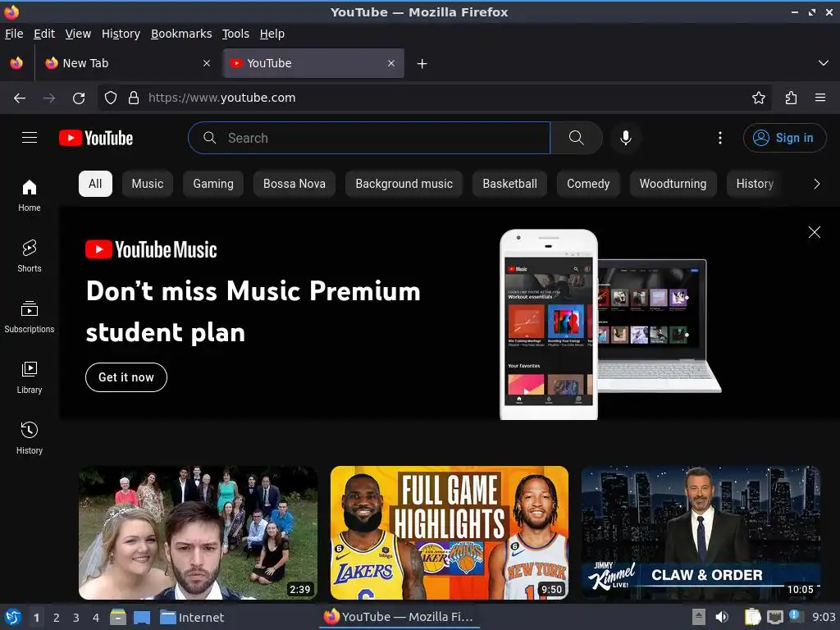Filter by Music chip
Image resolution: width=840 pixels, height=630 pixels.
(x=148, y=184)
